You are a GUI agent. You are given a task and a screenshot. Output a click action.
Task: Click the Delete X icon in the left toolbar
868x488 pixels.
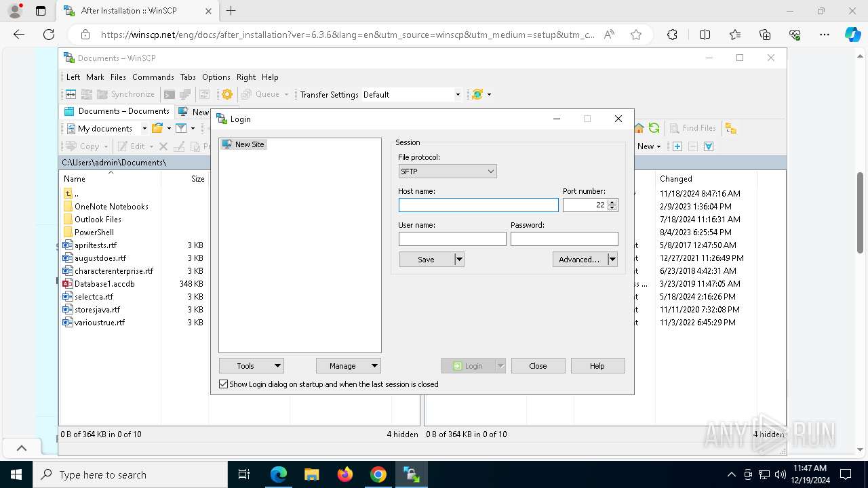163,146
